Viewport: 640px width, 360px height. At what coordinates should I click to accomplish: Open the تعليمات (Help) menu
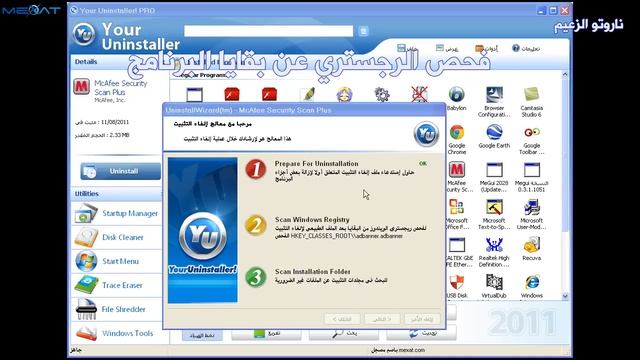[526, 48]
